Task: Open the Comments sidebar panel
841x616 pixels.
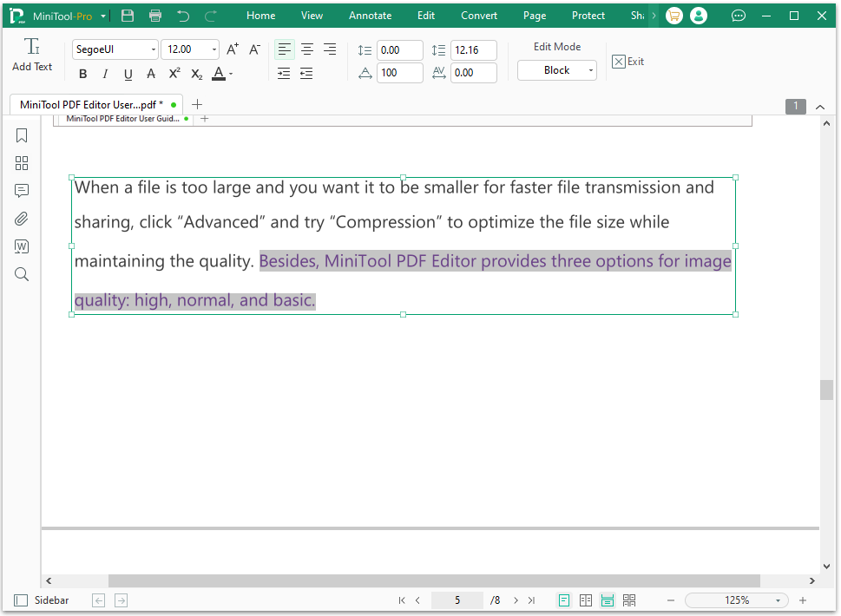Action: (22, 191)
